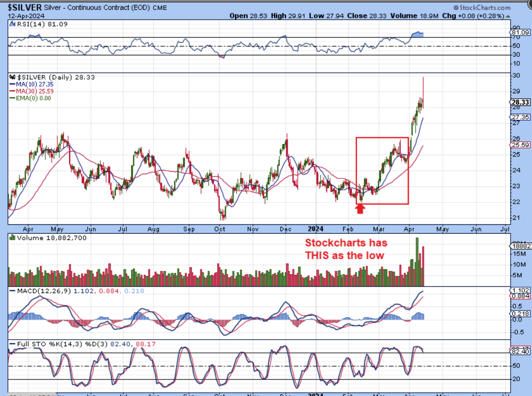This screenshot has width=532, height=396.
Task: Click the Mar label below the price chart
Action: pos(379,229)
